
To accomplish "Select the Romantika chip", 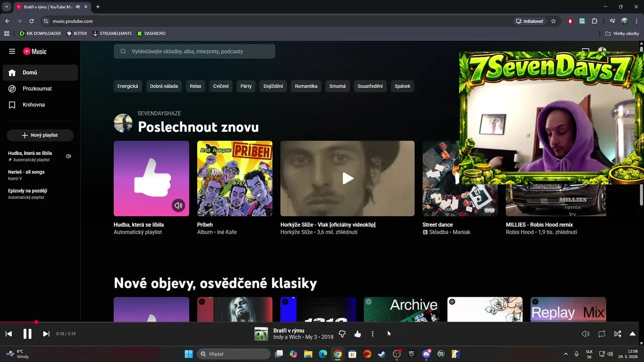I will (x=306, y=86).
